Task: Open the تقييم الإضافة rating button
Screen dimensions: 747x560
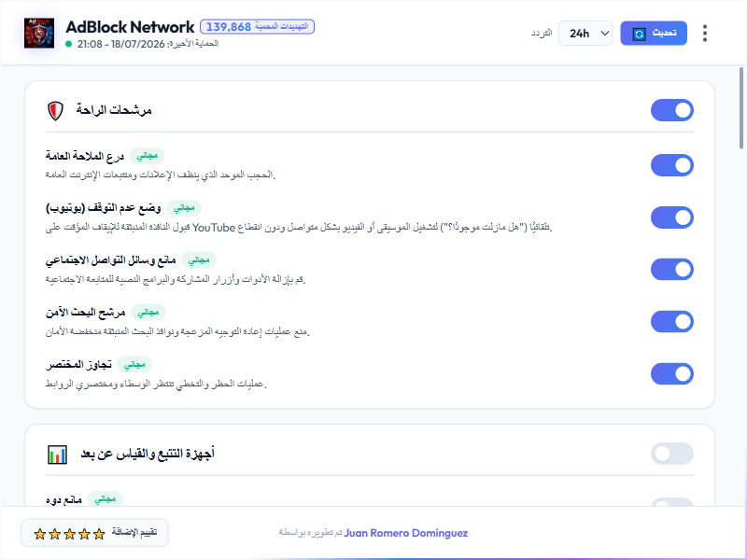Action: (x=94, y=533)
